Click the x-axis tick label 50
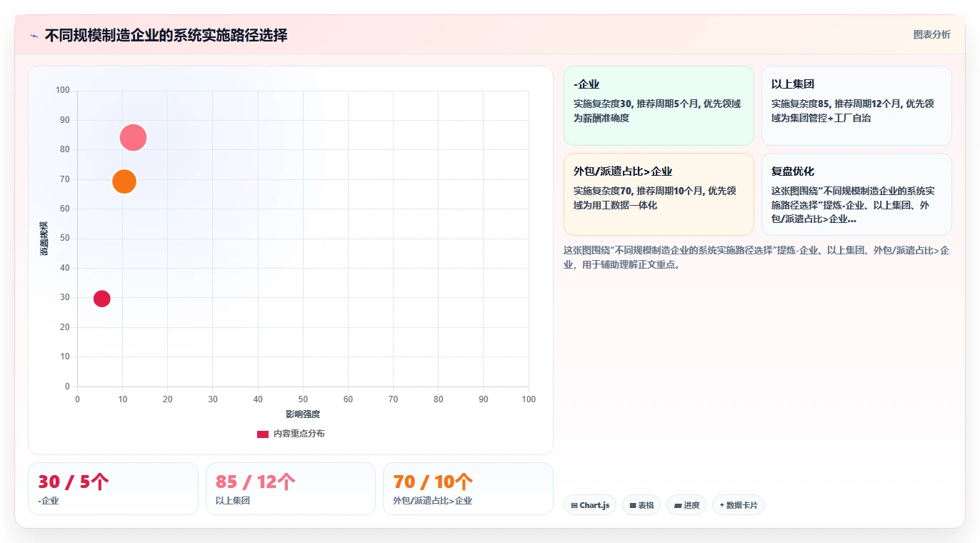The height and width of the screenshot is (543, 980). pyautogui.click(x=303, y=399)
